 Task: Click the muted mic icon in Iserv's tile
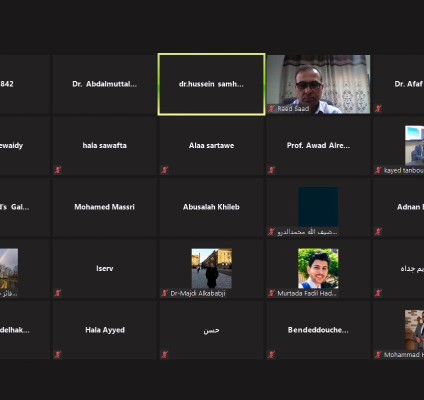pos(58,293)
